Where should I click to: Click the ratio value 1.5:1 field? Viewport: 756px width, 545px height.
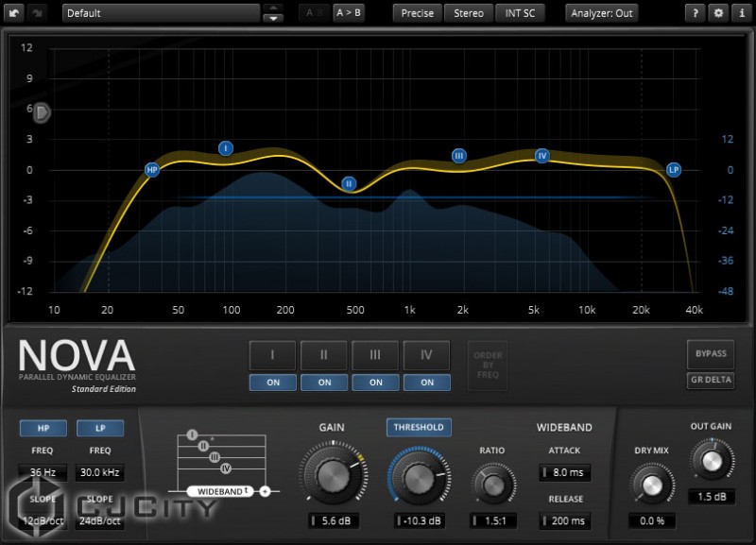coord(493,520)
